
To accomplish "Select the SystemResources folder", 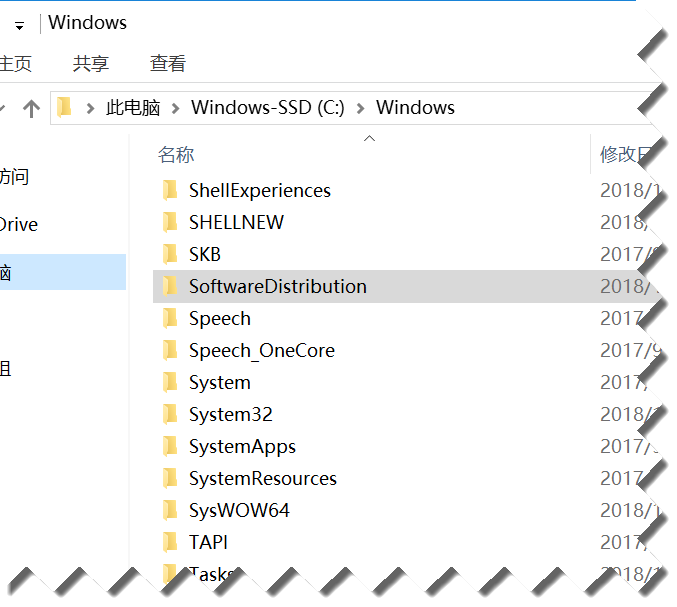I will click(402, 478).
